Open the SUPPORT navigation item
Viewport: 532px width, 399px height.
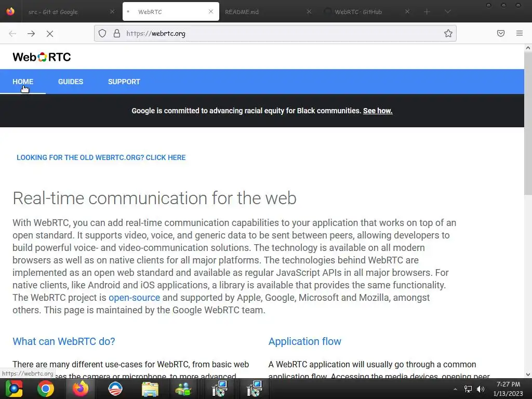(124, 82)
